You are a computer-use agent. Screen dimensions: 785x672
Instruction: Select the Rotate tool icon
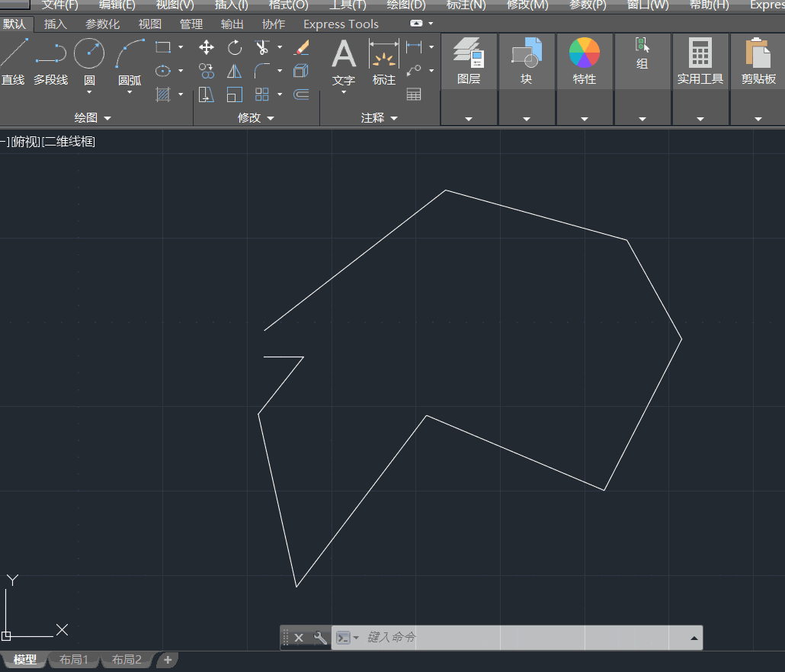pos(234,47)
